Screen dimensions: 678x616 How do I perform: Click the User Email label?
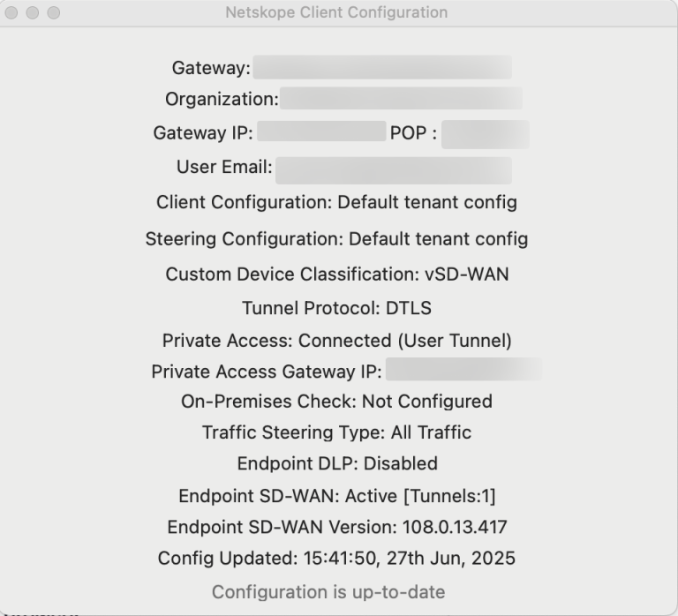click(x=224, y=167)
